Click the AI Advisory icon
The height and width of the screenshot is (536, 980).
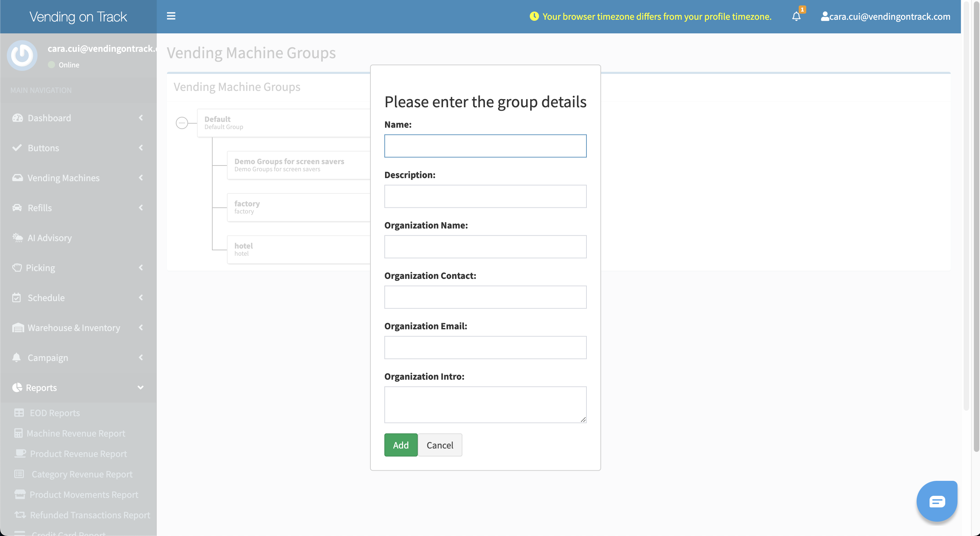point(17,238)
